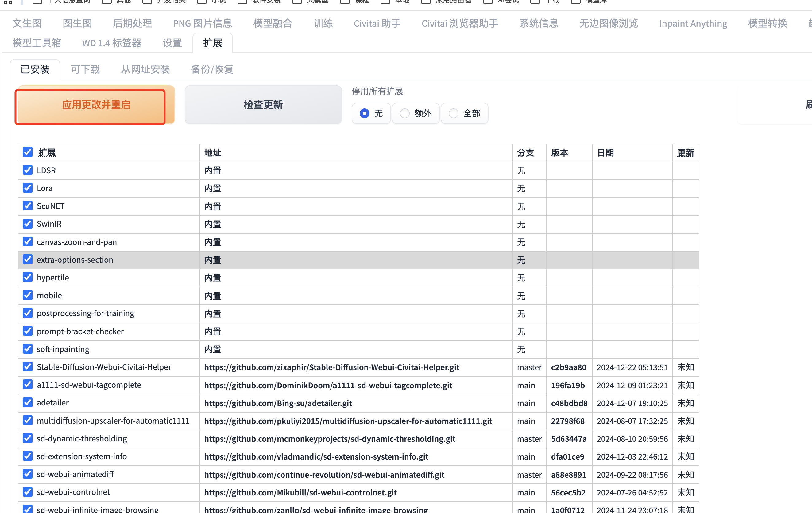Select the 额外 radio option
812x513 pixels.
coord(405,113)
